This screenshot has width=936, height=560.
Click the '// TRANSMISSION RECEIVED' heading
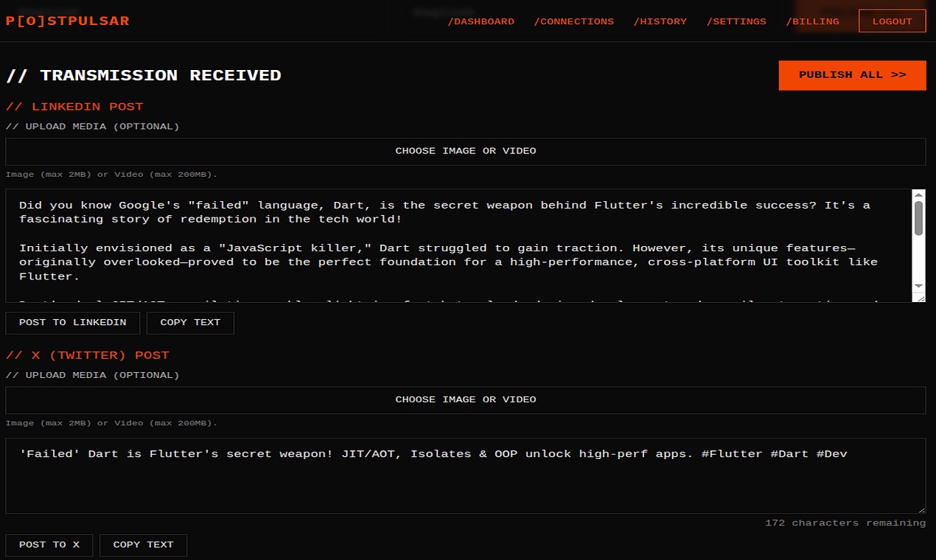144,75
